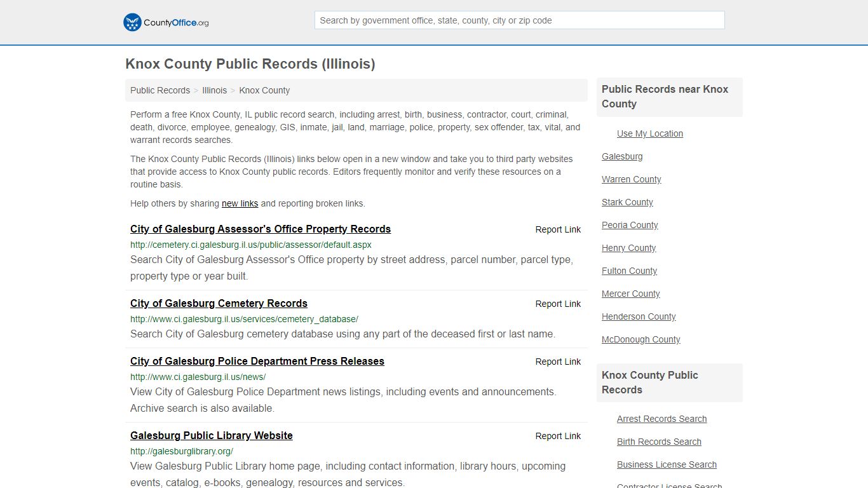Screen dimensions: 868x488
Task: Open Stark County public records
Action: (x=627, y=202)
